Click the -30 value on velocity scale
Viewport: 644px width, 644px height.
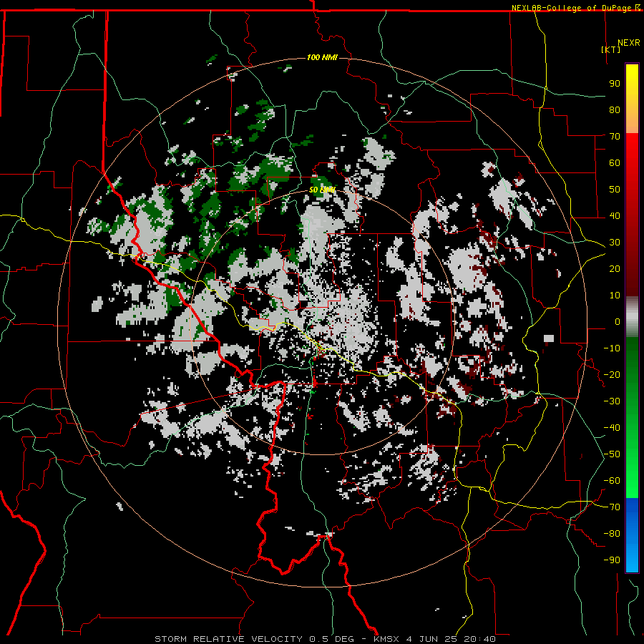[612, 401]
